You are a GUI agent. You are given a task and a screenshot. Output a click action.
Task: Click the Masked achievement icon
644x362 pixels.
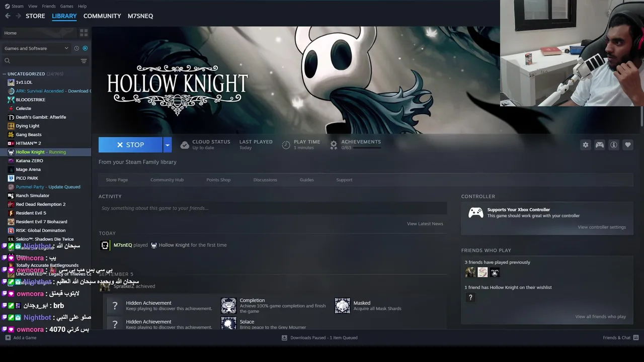pos(343,306)
